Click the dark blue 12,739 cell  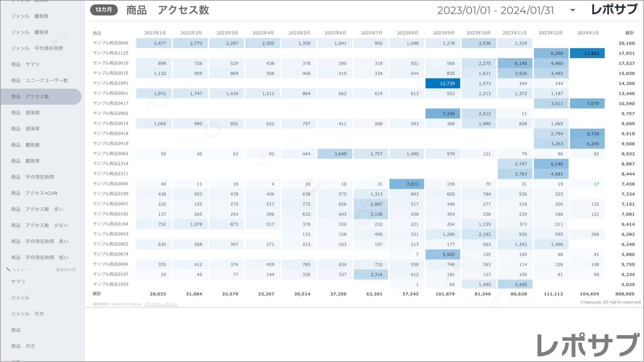(443, 83)
